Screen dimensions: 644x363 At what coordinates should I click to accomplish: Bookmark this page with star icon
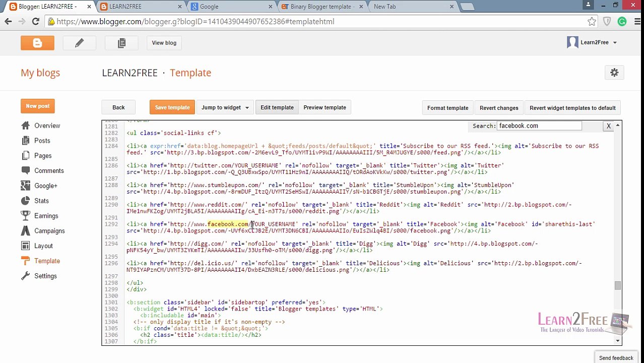(592, 22)
